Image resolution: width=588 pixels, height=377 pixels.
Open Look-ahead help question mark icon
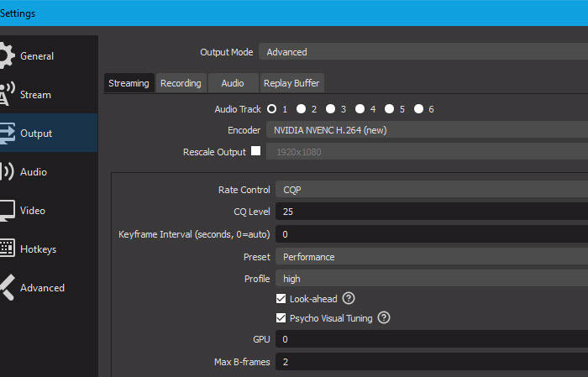coord(349,298)
